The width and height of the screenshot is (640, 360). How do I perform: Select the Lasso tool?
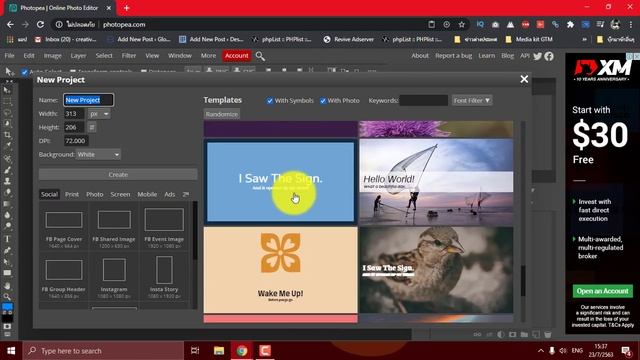tap(7, 113)
